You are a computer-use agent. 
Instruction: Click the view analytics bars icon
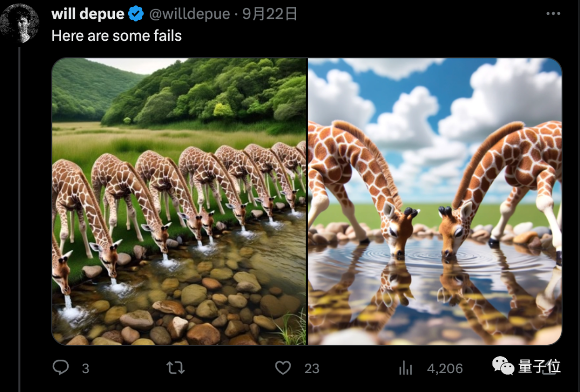(406, 368)
